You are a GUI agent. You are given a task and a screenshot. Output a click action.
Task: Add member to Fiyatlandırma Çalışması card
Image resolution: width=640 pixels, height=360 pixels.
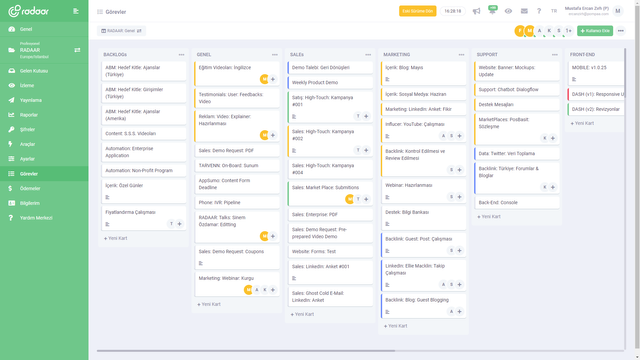[180, 224]
